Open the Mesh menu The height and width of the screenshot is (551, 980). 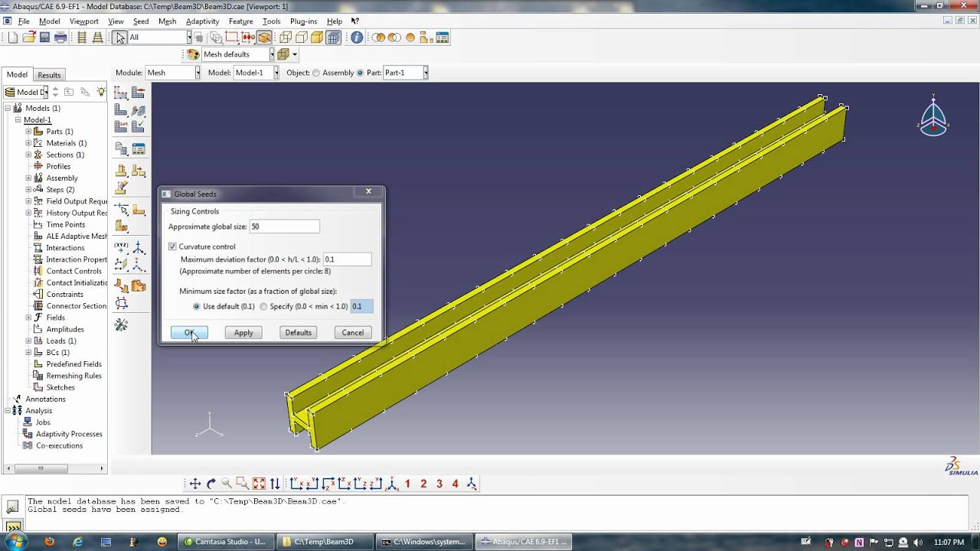pos(167,21)
